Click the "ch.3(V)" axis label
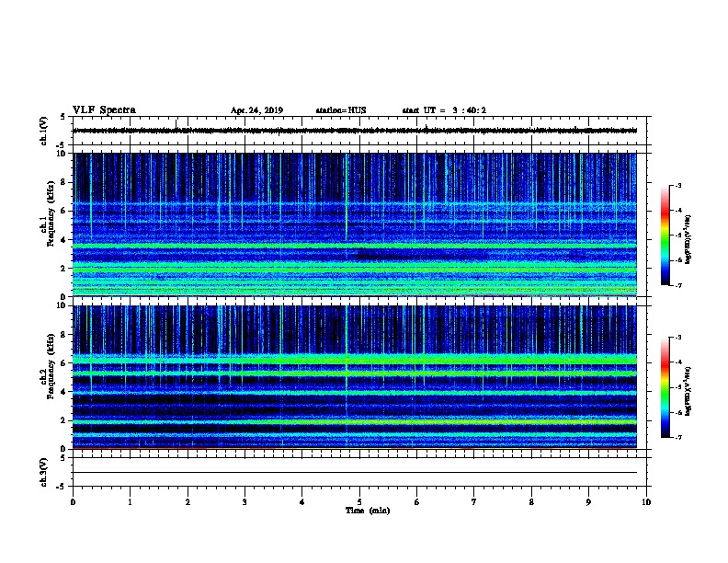Image resolution: width=728 pixels, height=563 pixels. point(44,472)
